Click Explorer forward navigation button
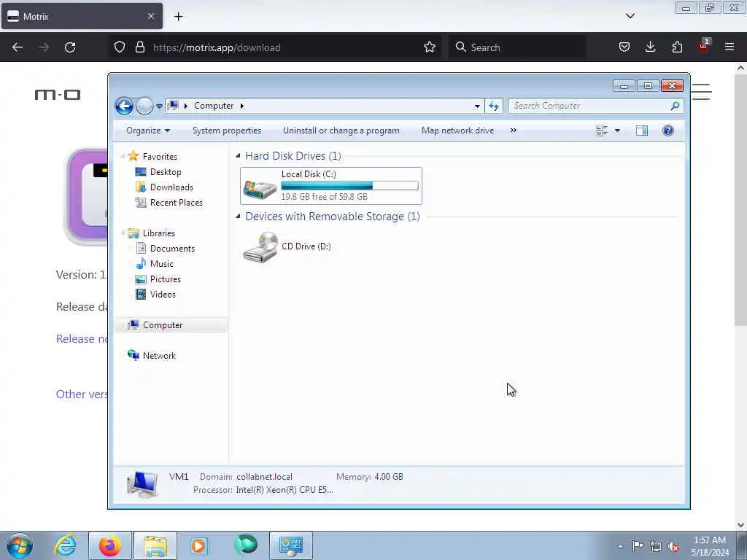Screen dimensions: 747x560 click(144, 106)
